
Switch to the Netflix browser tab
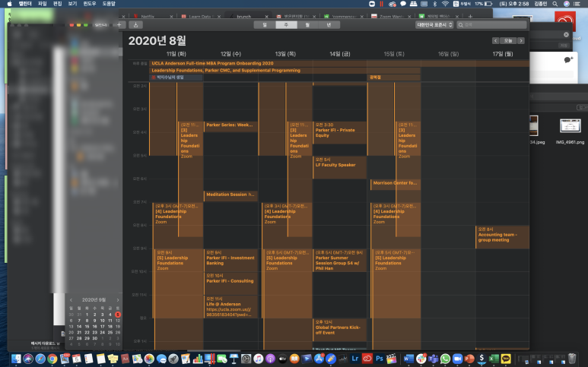[148, 17]
